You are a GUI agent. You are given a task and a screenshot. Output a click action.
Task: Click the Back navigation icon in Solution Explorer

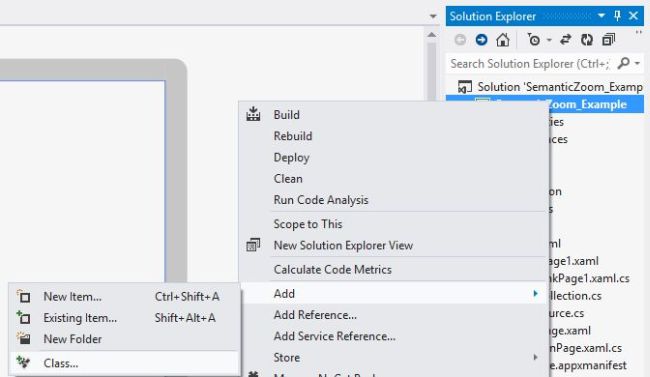460,40
